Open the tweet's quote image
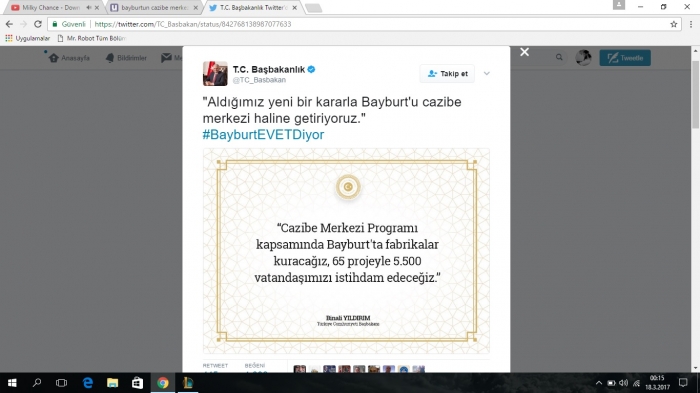 pos(346,251)
